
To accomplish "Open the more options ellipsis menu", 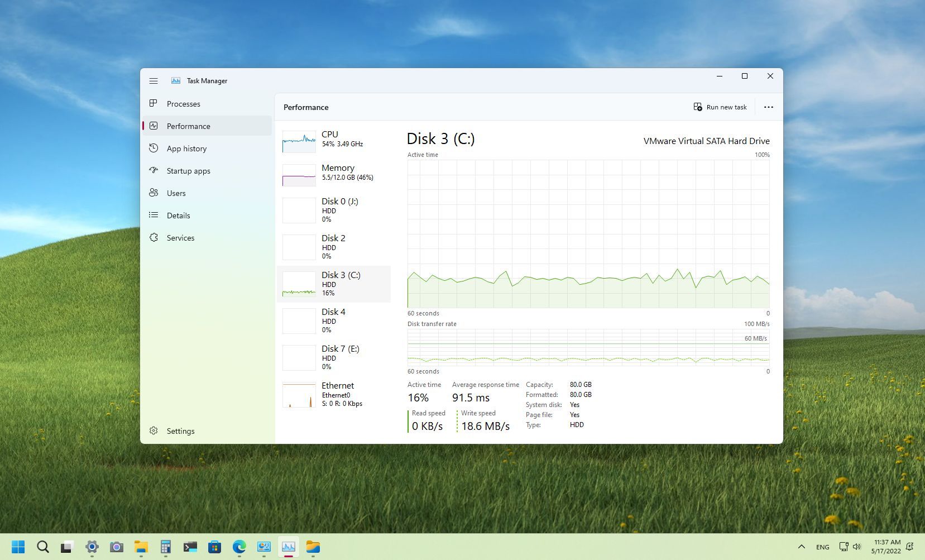I will (x=769, y=107).
